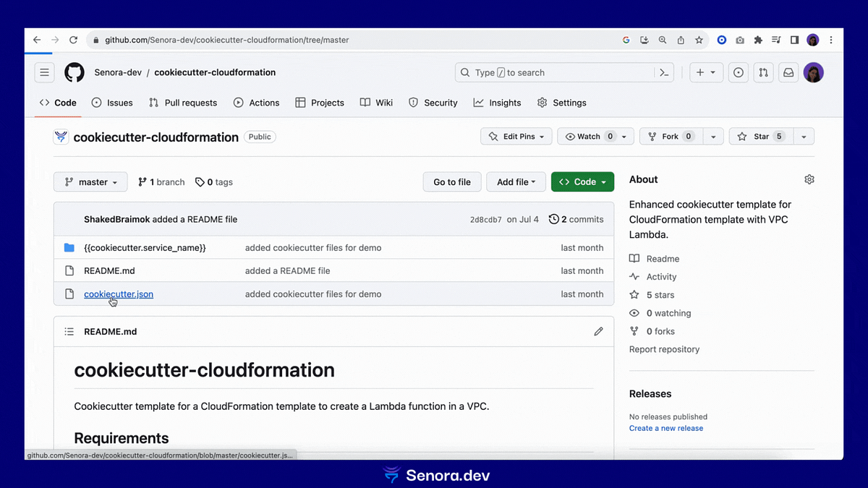868x488 pixels.
Task: Click the blue circle extension icon
Action: point(721,40)
